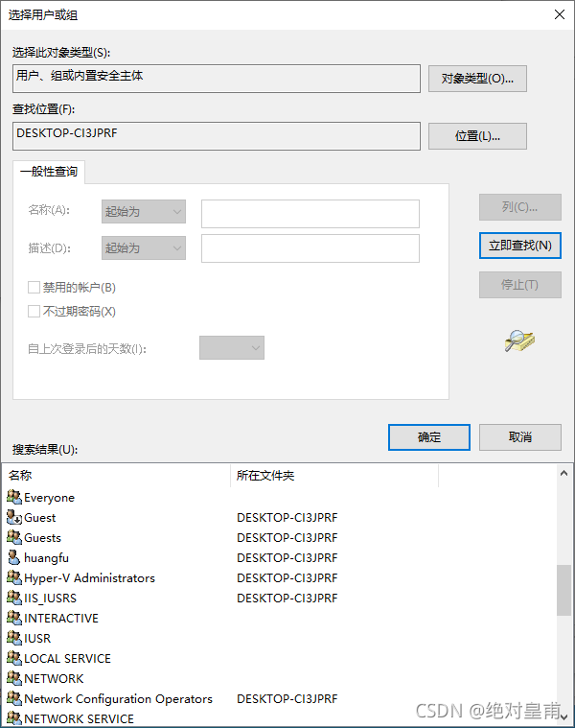The height and width of the screenshot is (728, 575).
Task: Click the 列(C)... button
Action: tap(519, 207)
